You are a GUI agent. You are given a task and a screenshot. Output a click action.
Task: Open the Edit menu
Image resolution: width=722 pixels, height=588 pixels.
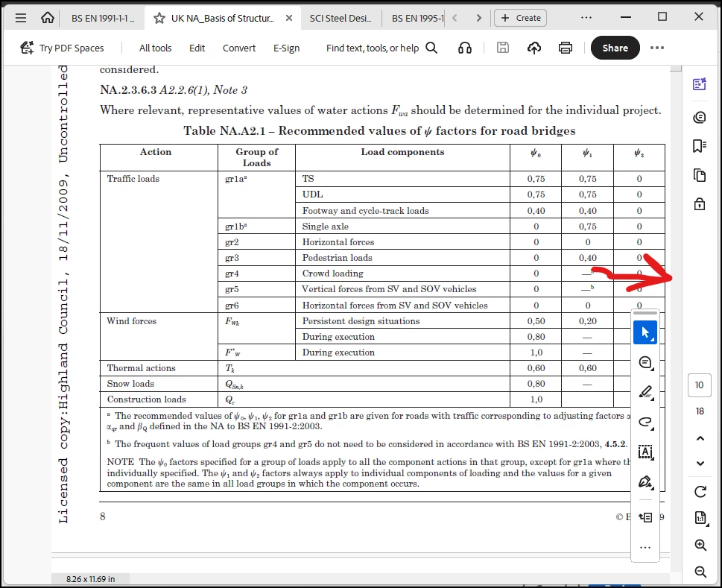(197, 48)
